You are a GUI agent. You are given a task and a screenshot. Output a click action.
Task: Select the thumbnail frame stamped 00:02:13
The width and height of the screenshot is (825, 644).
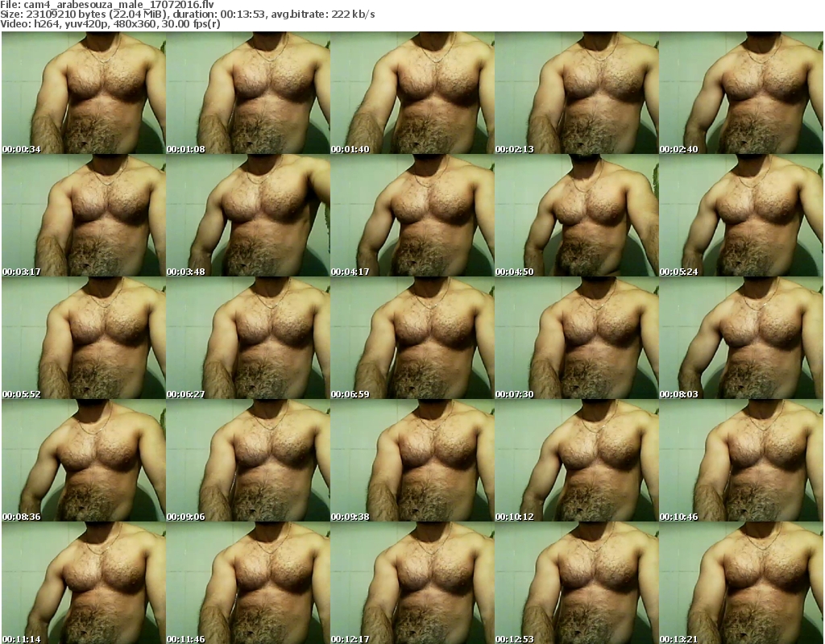click(577, 93)
